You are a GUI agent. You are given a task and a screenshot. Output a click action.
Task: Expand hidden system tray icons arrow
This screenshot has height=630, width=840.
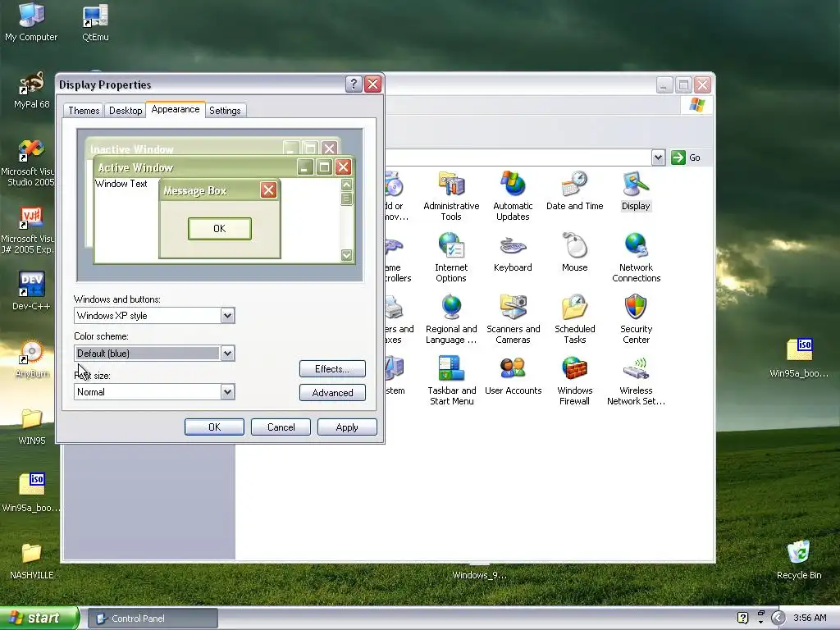click(x=778, y=618)
